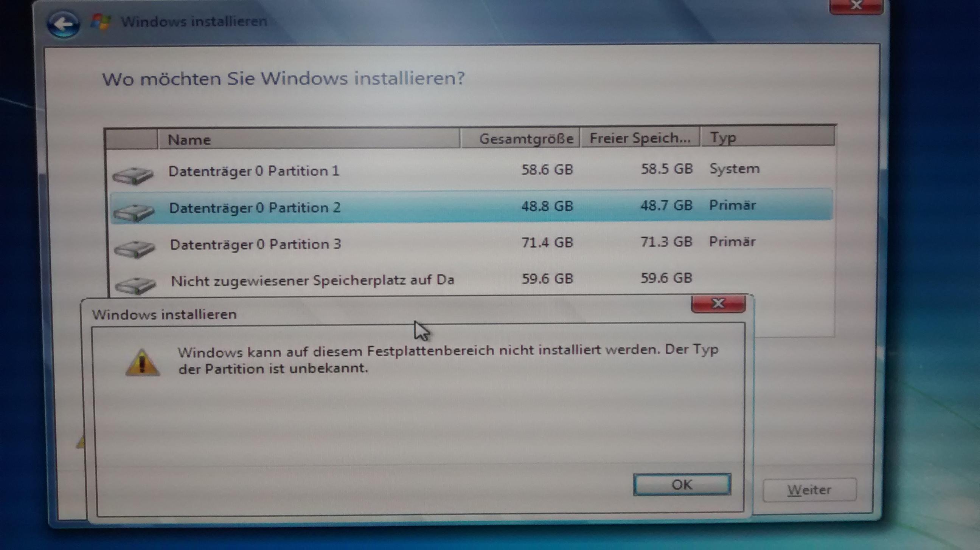The height and width of the screenshot is (550, 980).
Task: Select highlighted Datenträger 0 Partition 2 row
Action: point(471,206)
